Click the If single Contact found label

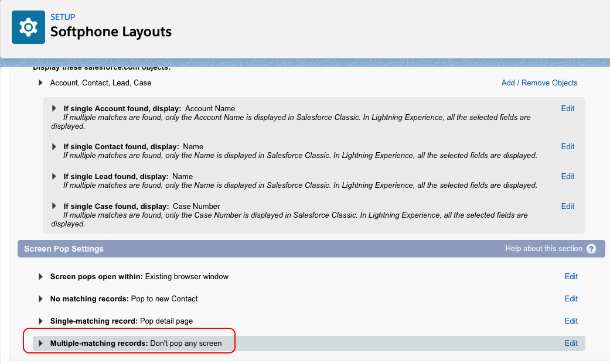pos(121,146)
